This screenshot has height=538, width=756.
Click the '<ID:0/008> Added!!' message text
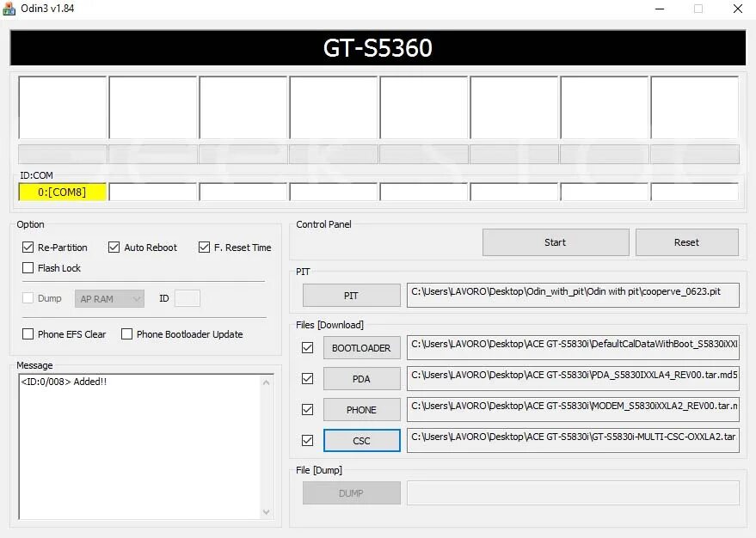[64, 382]
